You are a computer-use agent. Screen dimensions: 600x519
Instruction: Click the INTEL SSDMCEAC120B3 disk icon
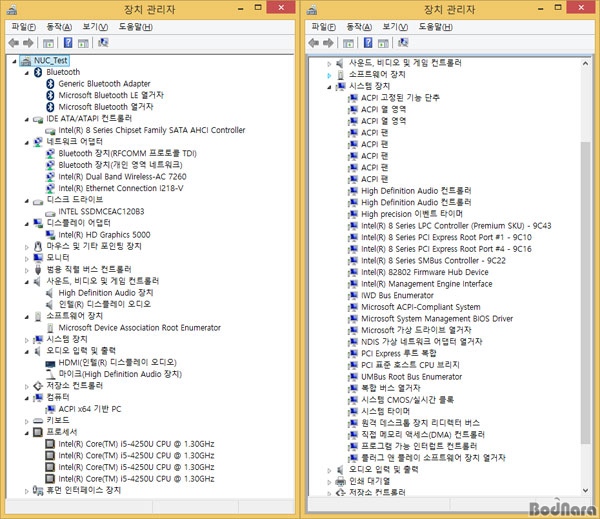coord(50,213)
